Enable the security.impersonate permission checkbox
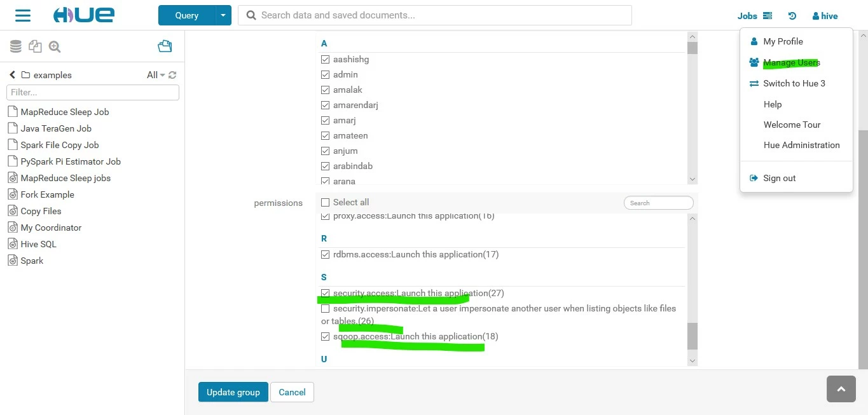The height and width of the screenshot is (415, 868). (x=326, y=309)
